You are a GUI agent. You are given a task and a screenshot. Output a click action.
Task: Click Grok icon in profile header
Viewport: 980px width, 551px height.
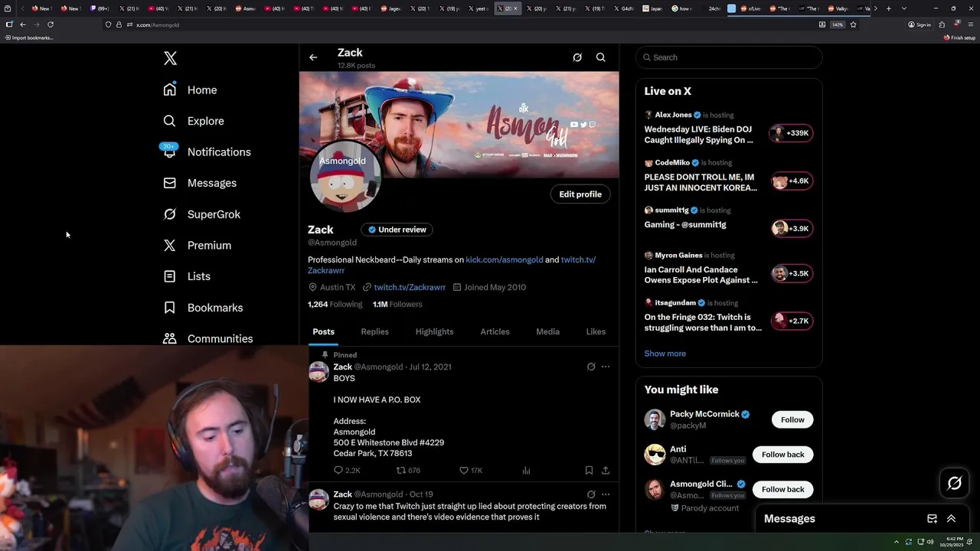577,57
